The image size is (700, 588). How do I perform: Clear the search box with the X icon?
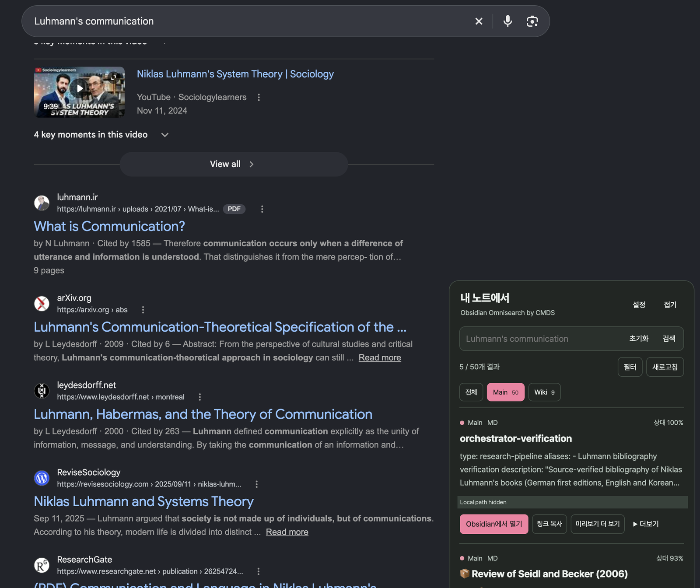[x=479, y=21]
